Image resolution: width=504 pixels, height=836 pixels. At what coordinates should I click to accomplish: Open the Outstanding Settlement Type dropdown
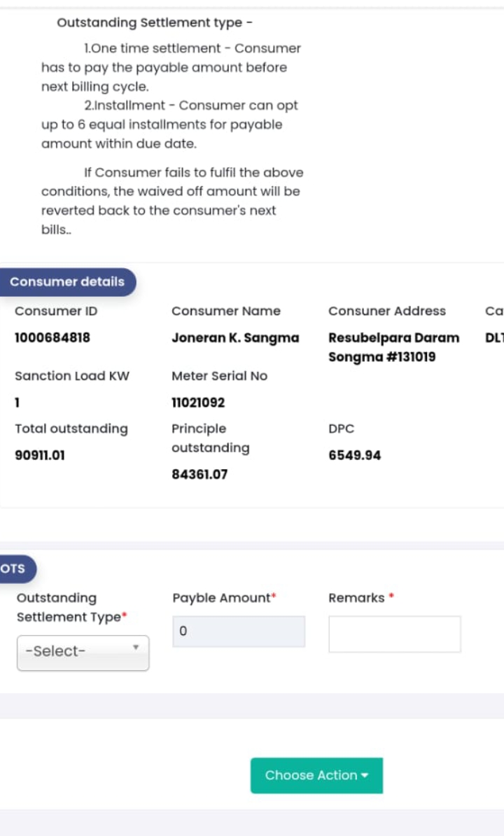83,653
